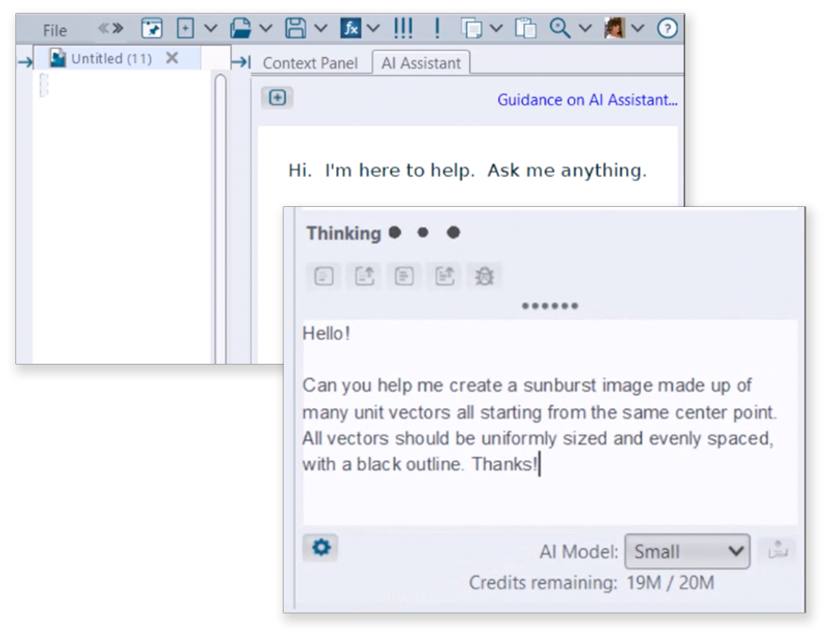Image resolution: width=833 pixels, height=644 pixels.
Task: Open the help question-mark icon
Action: click(667, 29)
